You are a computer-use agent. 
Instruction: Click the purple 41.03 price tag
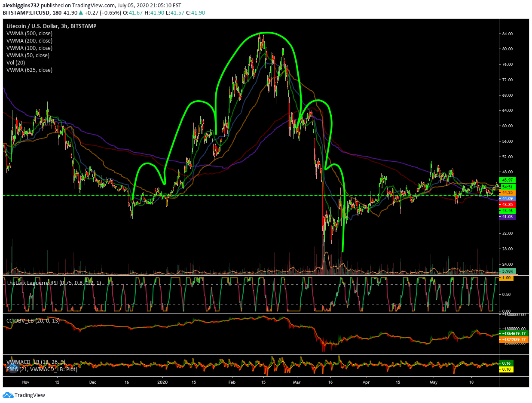(x=507, y=217)
